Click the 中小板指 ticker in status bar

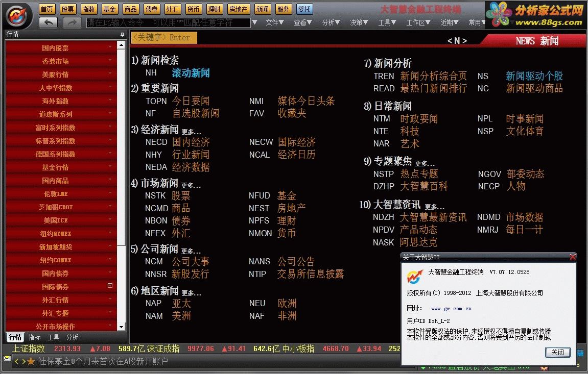pos(298,348)
